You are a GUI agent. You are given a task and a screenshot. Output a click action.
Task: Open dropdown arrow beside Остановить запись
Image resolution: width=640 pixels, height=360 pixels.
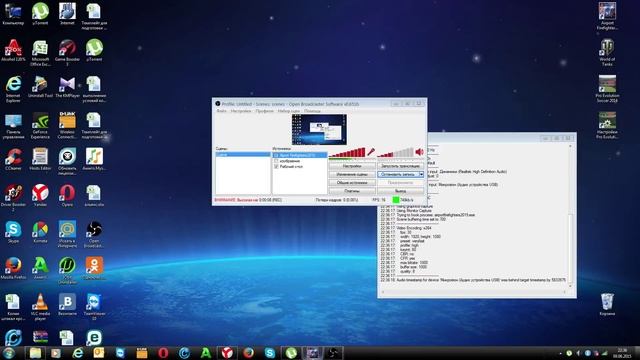pyautogui.click(x=422, y=174)
